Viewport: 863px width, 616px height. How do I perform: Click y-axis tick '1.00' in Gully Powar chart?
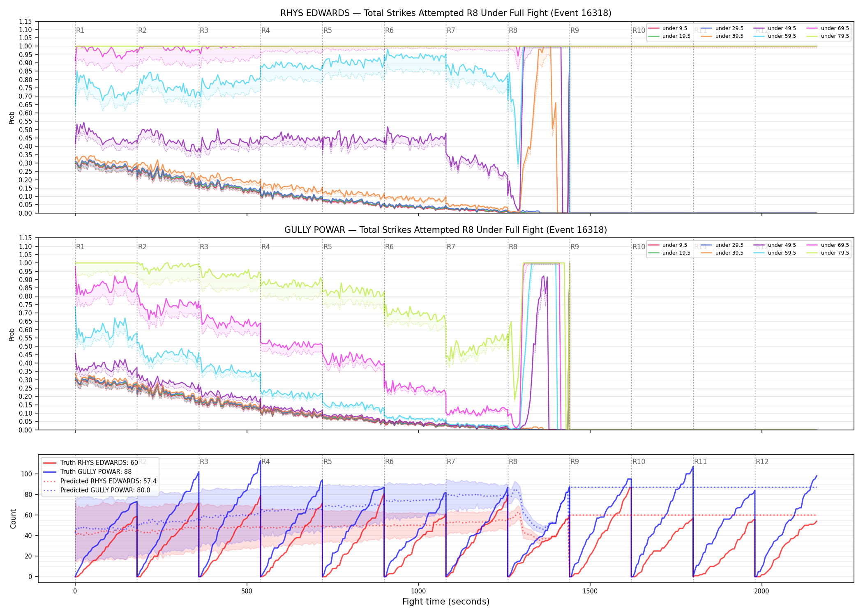coord(25,263)
